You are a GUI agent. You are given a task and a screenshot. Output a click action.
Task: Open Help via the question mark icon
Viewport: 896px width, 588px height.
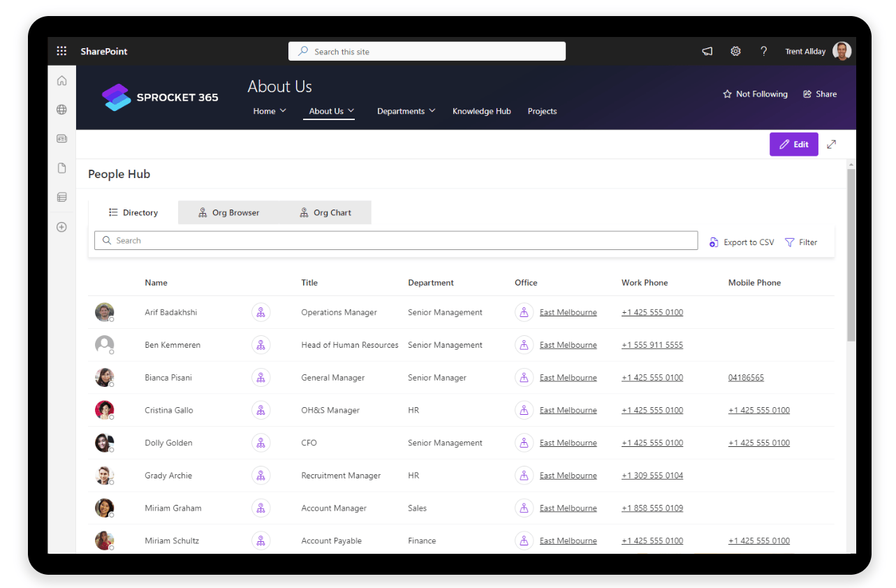(763, 51)
